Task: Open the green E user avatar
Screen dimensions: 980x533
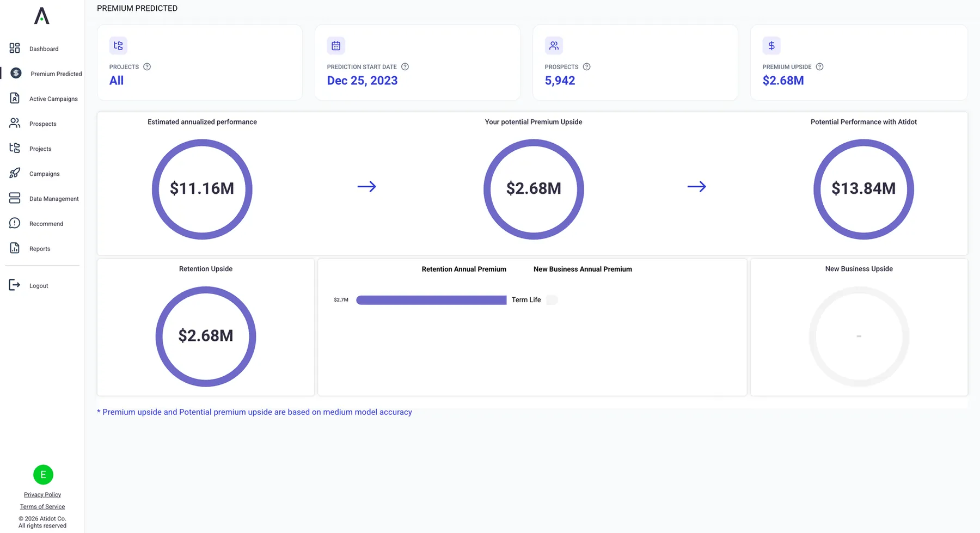Action: coord(43,475)
